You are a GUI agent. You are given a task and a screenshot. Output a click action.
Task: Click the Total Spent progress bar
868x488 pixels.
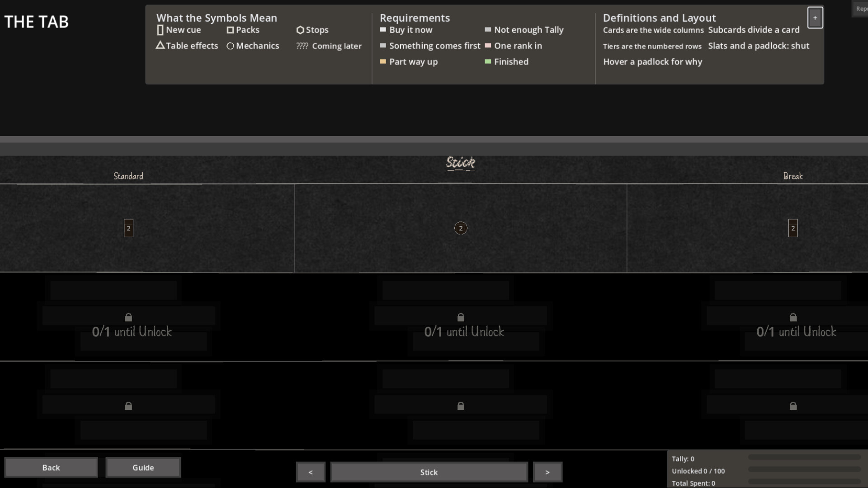pyautogui.click(x=804, y=482)
